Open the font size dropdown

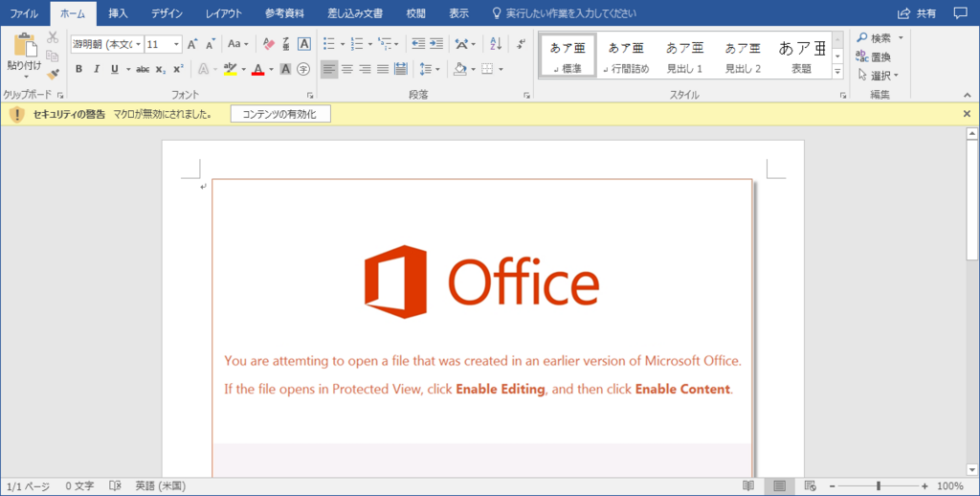176,44
